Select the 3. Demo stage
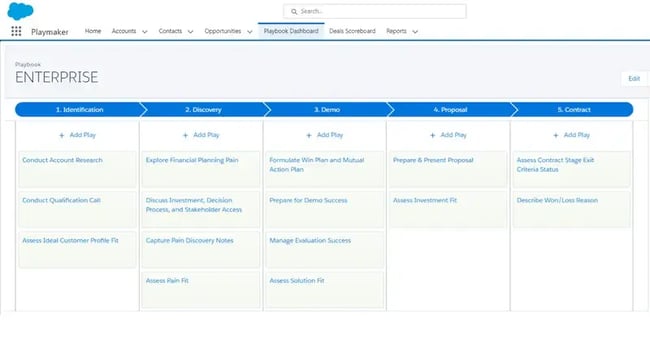650x364 pixels. click(x=327, y=109)
